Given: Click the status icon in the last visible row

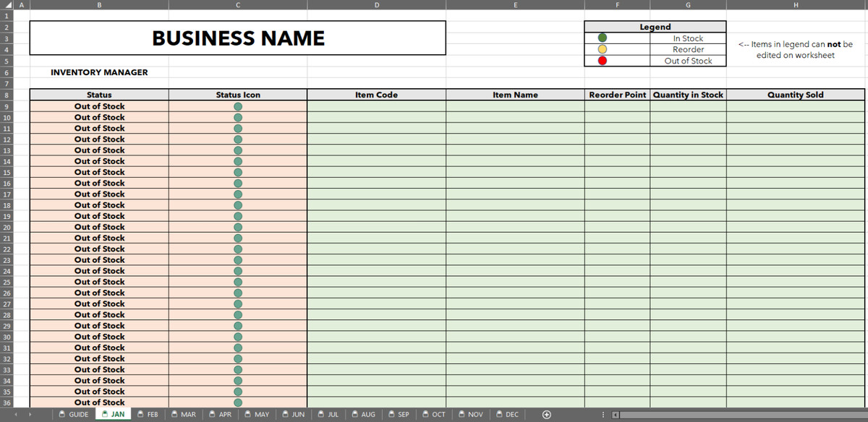Looking at the screenshot, I should point(238,402).
